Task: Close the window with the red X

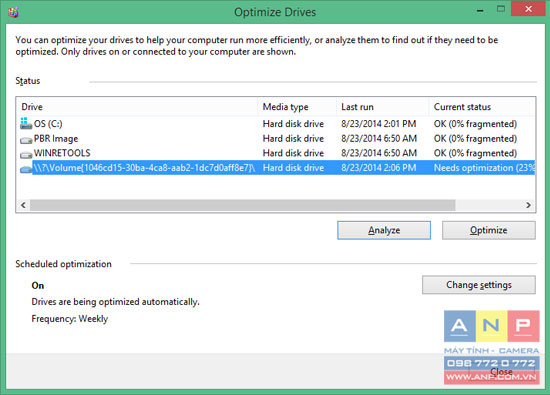Action: click(528, 9)
